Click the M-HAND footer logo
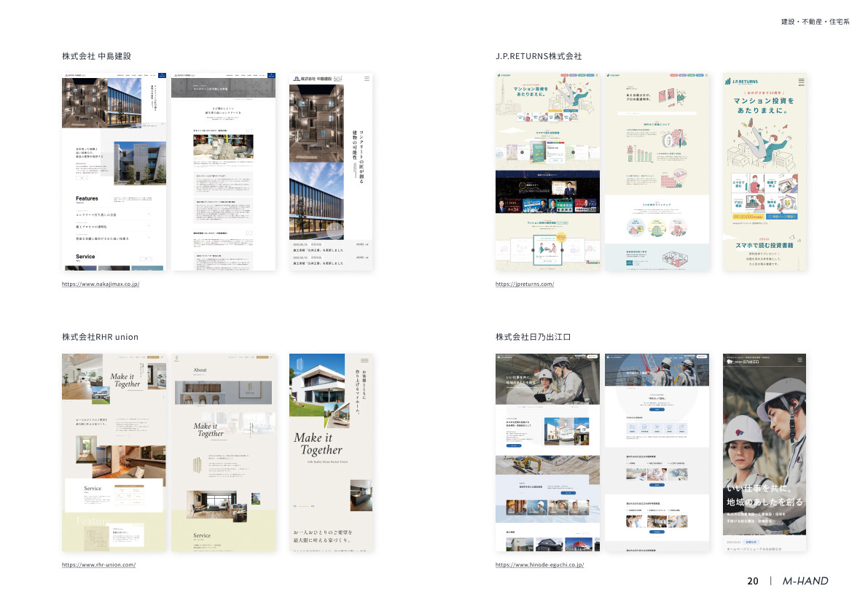Viewport: 868px width, 614px height. tap(805, 581)
